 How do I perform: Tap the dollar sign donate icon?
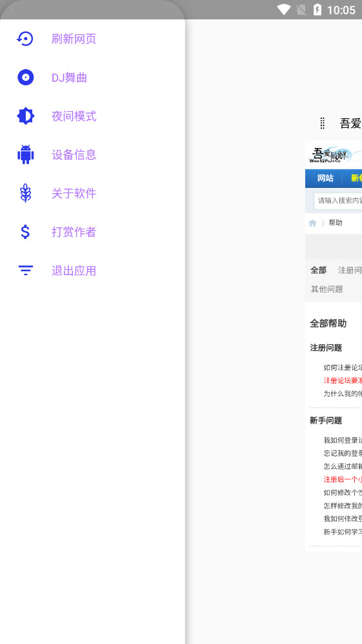pos(25,232)
